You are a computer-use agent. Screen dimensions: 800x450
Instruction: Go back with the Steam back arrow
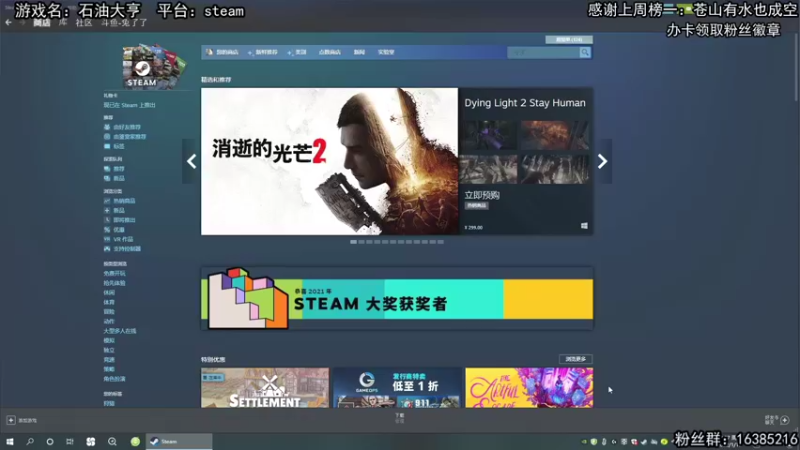click(x=8, y=22)
